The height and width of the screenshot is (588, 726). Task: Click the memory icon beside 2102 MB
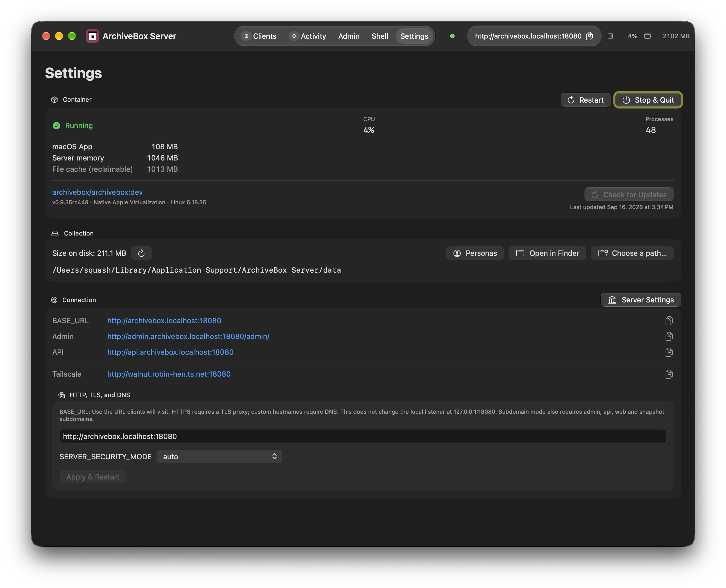647,36
